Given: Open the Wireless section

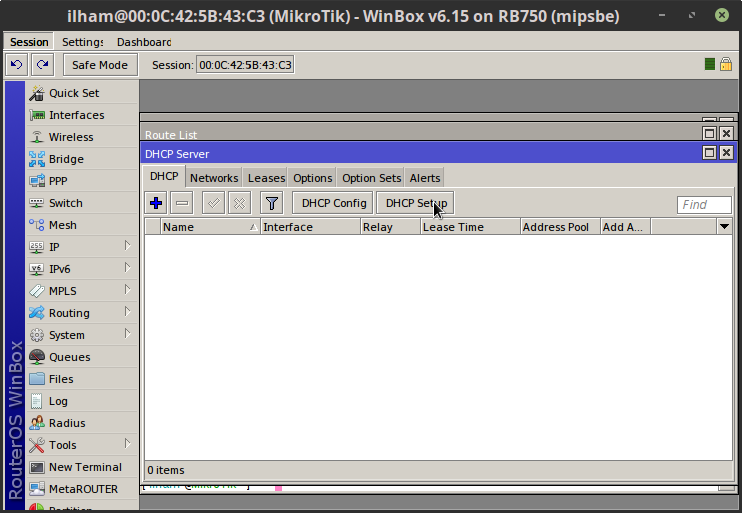Looking at the screenshot, I should (x=81, y=137).
